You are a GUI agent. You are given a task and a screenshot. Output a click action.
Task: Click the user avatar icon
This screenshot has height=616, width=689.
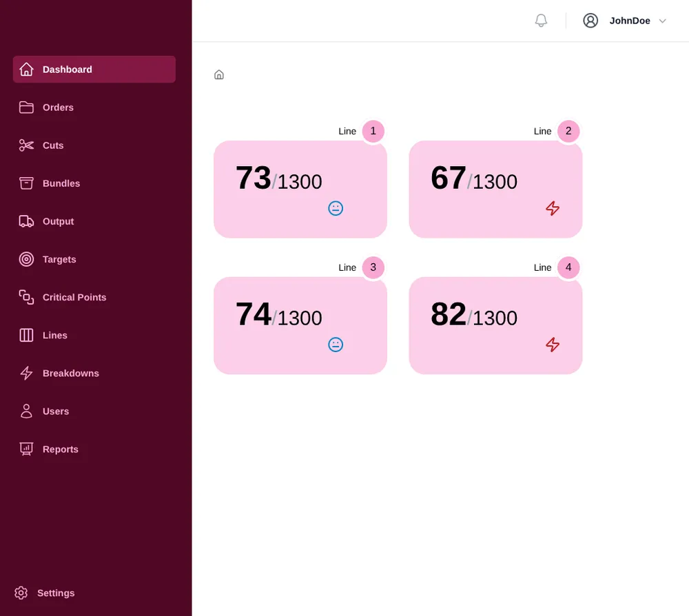point(590,19)
